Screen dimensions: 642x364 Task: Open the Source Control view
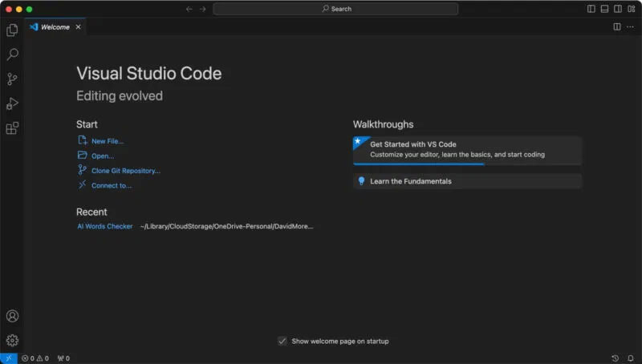(12, 79)
